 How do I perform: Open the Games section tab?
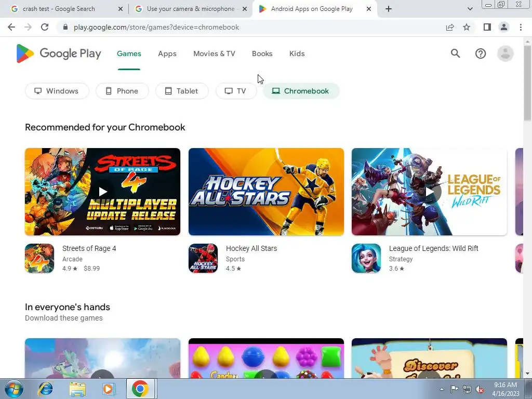pyautogui.click(x=129, y=54)
